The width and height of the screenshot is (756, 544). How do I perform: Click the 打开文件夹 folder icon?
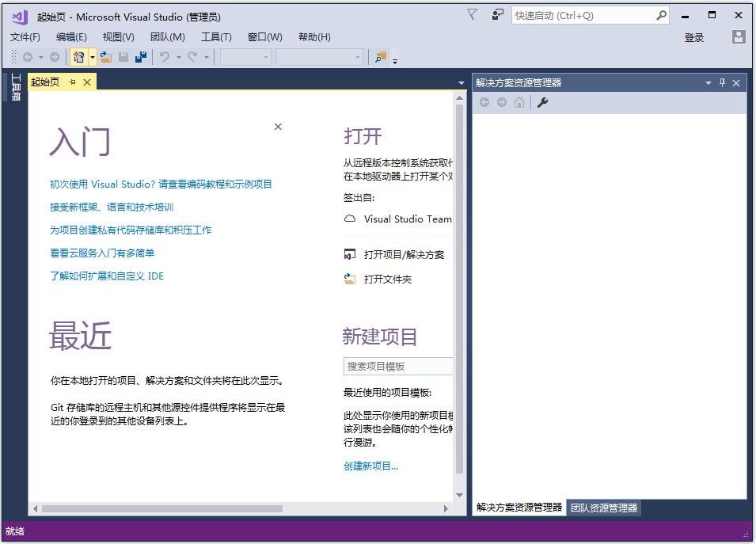[350, 279]
